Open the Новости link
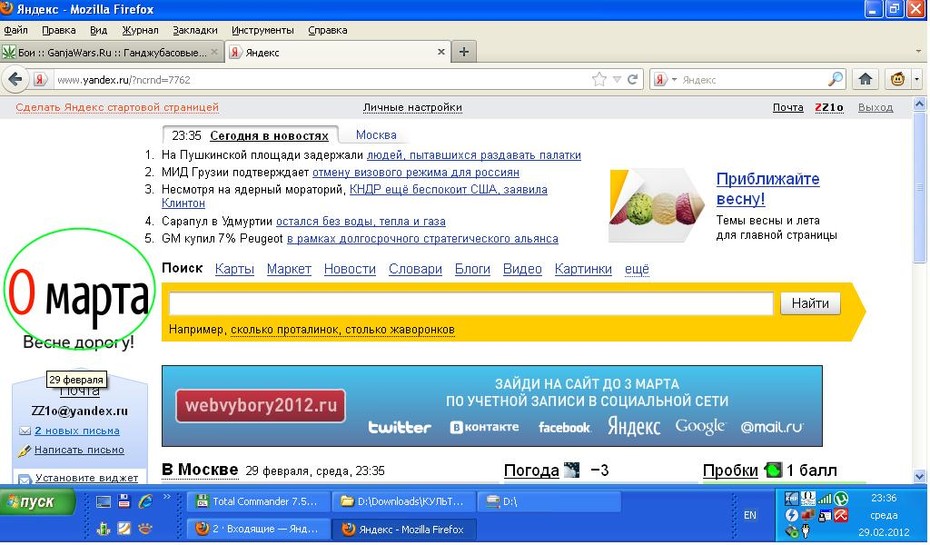Screen dimensions: 930x545 [x=350, y=269]
